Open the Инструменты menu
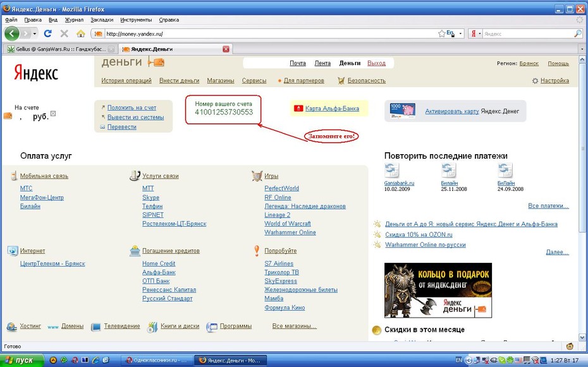Image resolution: width=588 pixels, height=367 pixels. [x=136, y=20]
